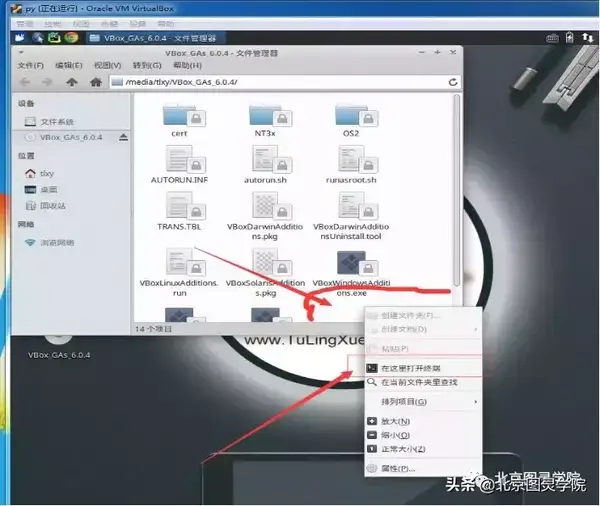Viewport: 600px width, 506px height.
Task: Open the VBox_GAs_6.0.4 desktop disc icon
Action: pos(59,339)
